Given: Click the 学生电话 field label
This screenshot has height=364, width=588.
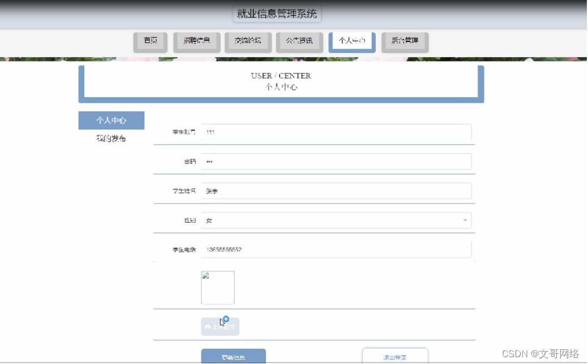Looking at the screenshot, I should point(184,250).
